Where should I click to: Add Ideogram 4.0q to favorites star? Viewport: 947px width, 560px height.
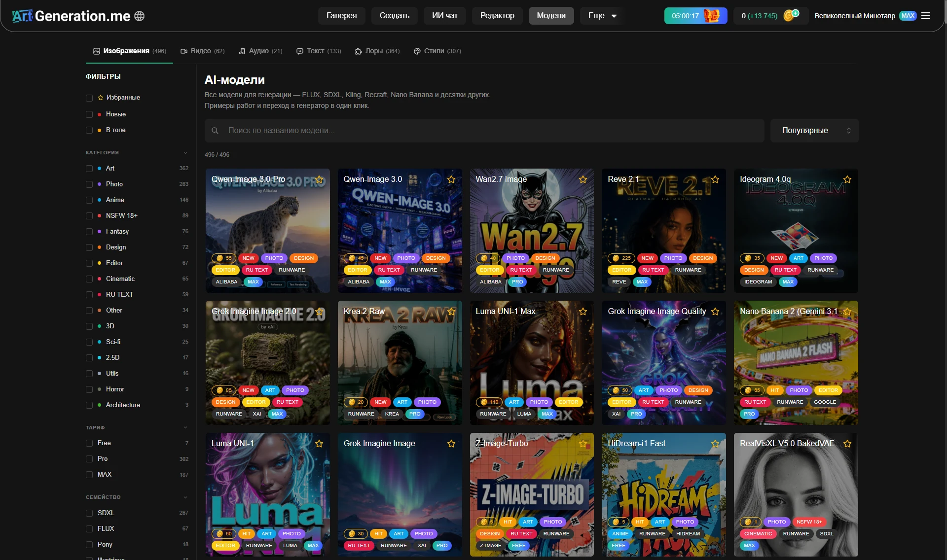coord(847,179)
